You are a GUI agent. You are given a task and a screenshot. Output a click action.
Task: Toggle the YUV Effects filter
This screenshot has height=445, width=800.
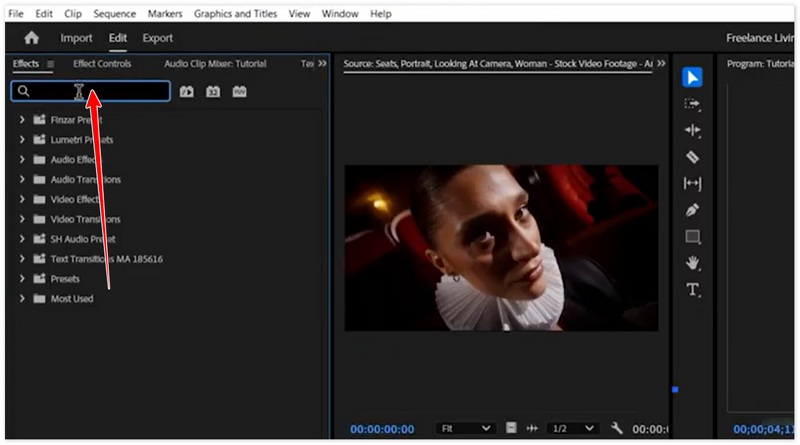[x=239, y=91]
